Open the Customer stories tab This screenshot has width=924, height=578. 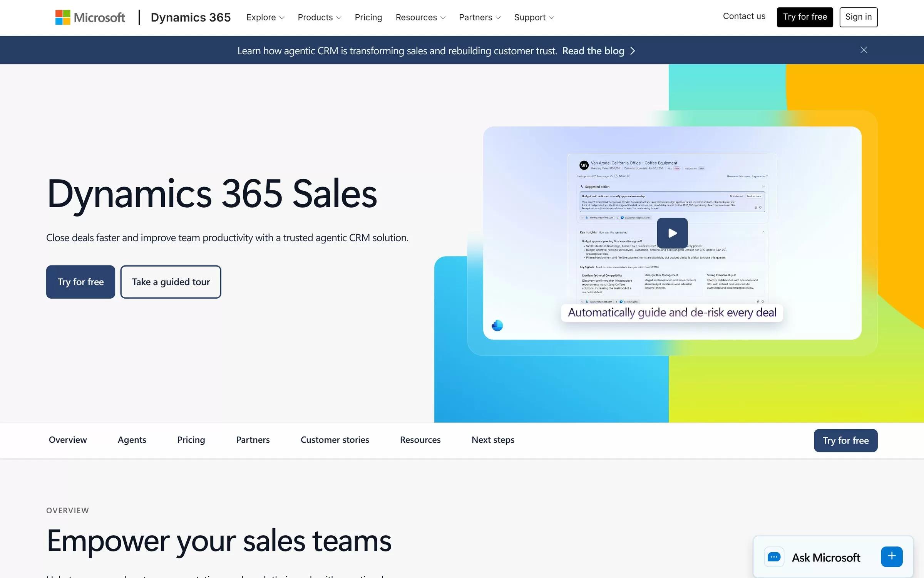(x=335, y=440)
